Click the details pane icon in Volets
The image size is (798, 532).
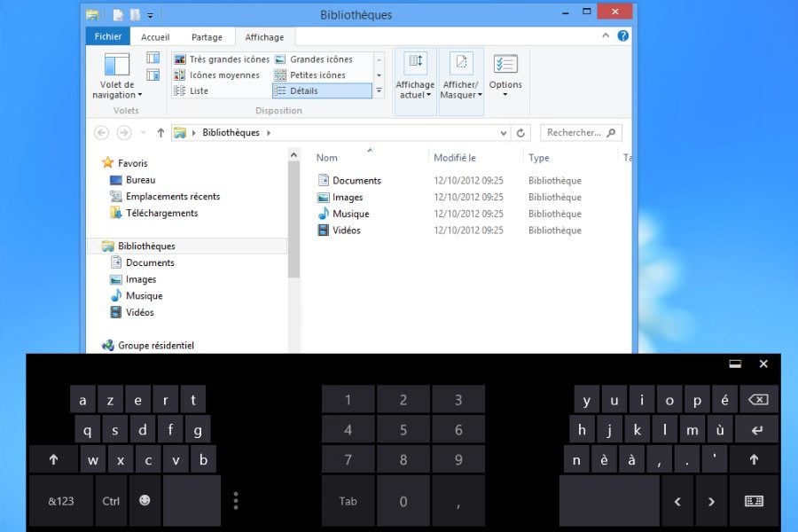pos(153,76)
